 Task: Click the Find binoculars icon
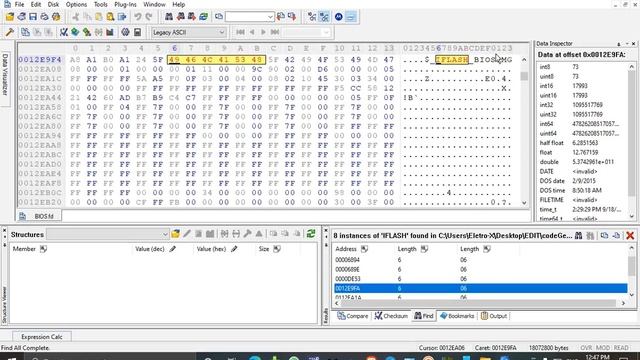pyautogui.click(x=169, y=17)
